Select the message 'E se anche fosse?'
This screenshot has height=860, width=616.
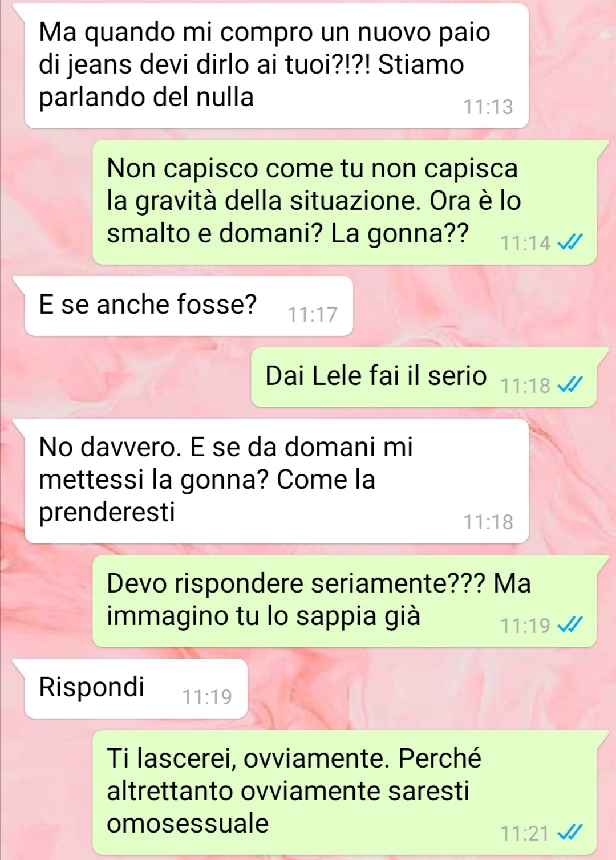pos(189,306)
